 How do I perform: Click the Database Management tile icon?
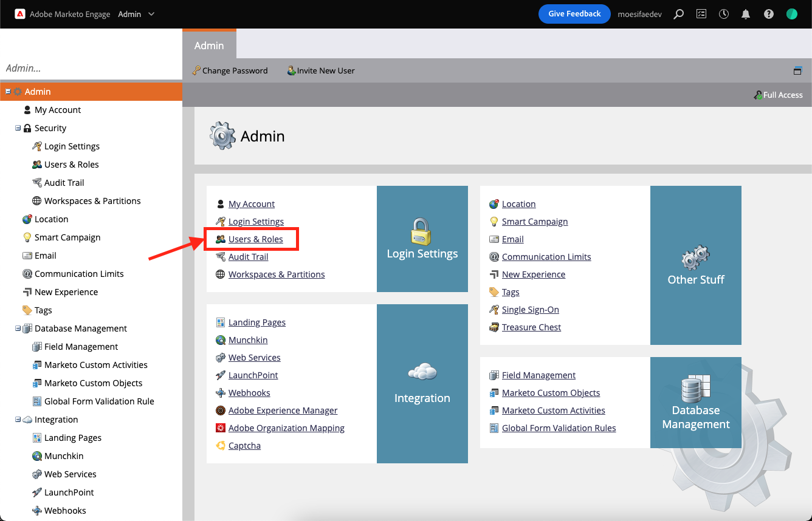695,389
